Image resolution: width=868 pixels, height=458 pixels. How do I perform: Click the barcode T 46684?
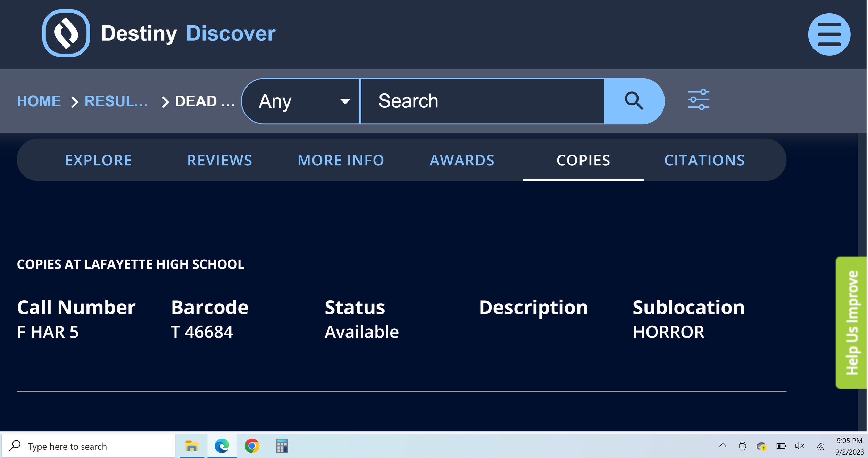202,332
